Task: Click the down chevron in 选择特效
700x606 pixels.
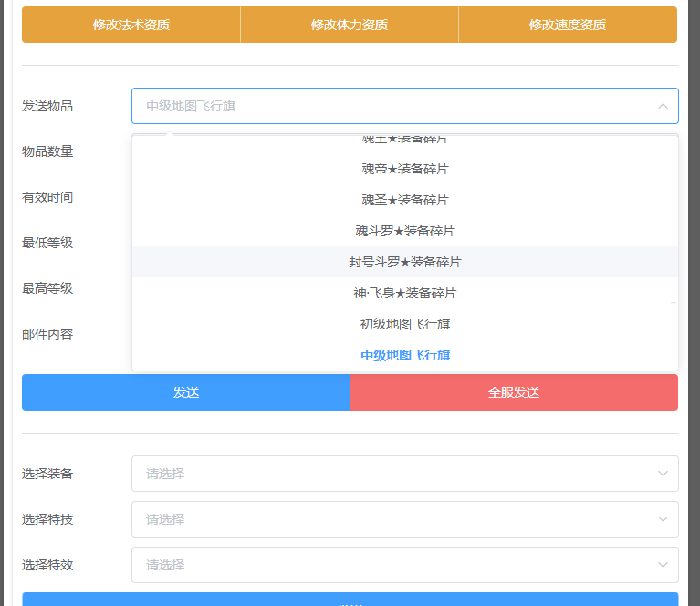Action: [663, 565]
